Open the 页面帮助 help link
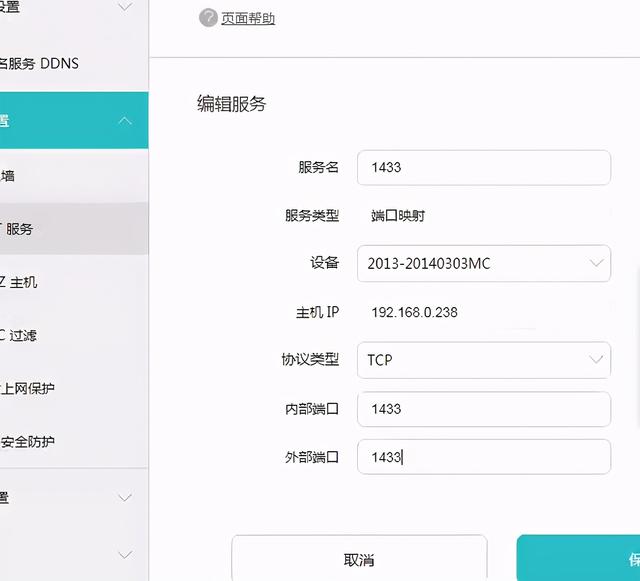The height and width of the screenshot is (581, 640). (248, 19)
